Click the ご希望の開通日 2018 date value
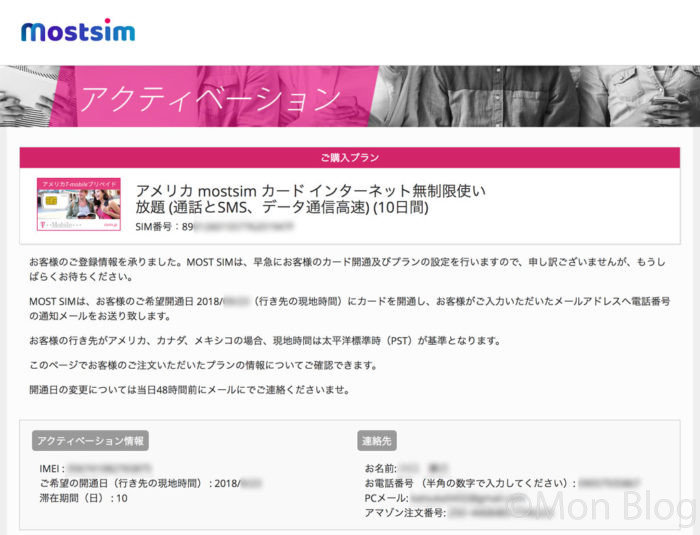Viewport: 700px width, 535px height. point(238,483)
